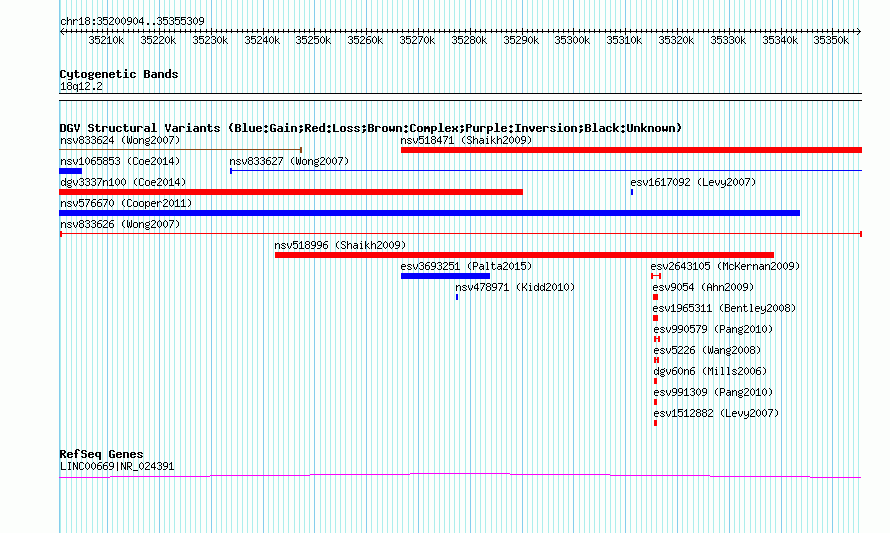The width and height of the screenshot is (890, 533).
Task: Select the magenta LINC00669 gene line
Action: [x=460, y=476]
